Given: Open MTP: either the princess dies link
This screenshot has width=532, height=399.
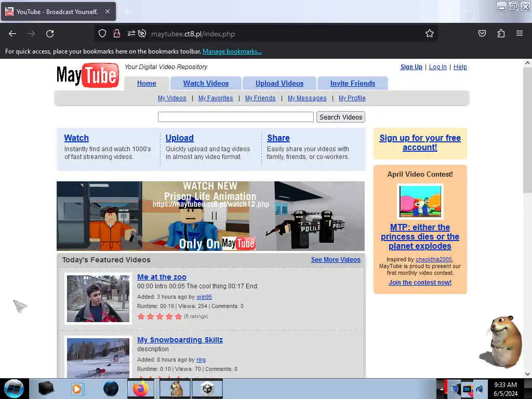Looking at the screenshot, I should click(420, 236).
